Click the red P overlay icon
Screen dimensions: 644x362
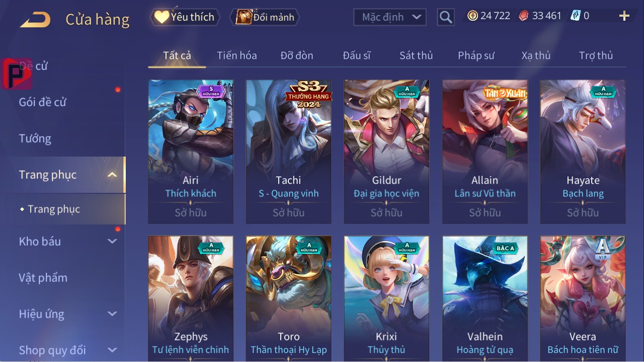pos(16,74)
